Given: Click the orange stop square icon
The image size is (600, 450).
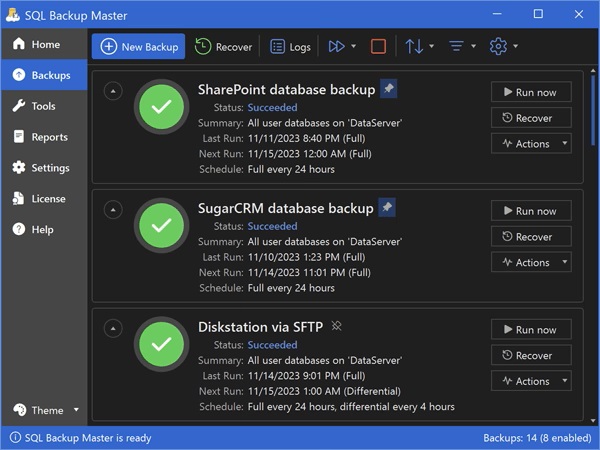Looking at the screenshot, I should [378, 46].
